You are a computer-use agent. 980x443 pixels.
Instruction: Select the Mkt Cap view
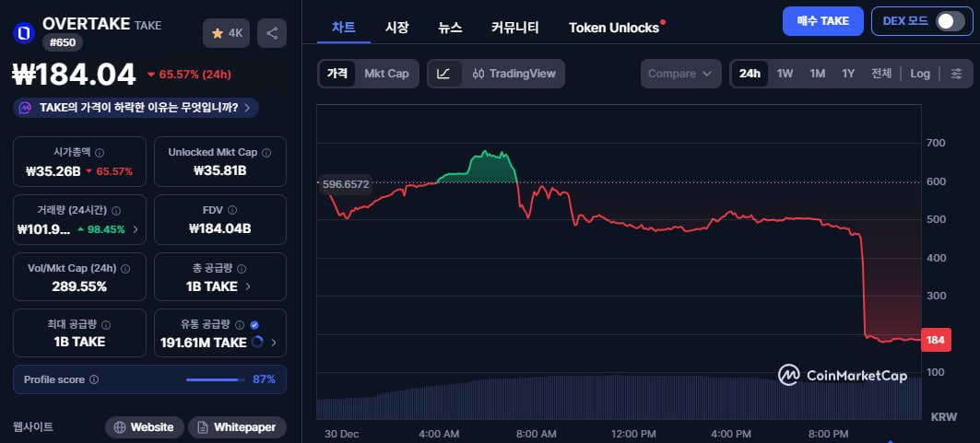point(386,74)
